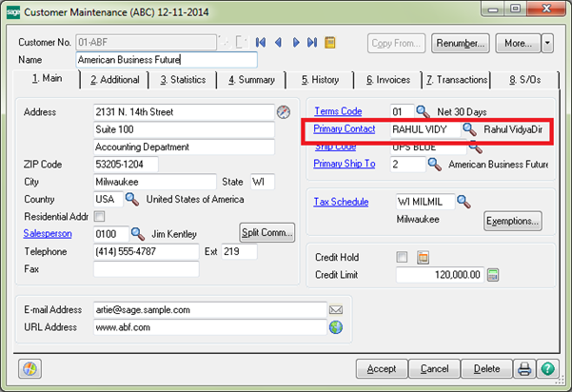
Task: Click the printer icon button
Action: 524,369
